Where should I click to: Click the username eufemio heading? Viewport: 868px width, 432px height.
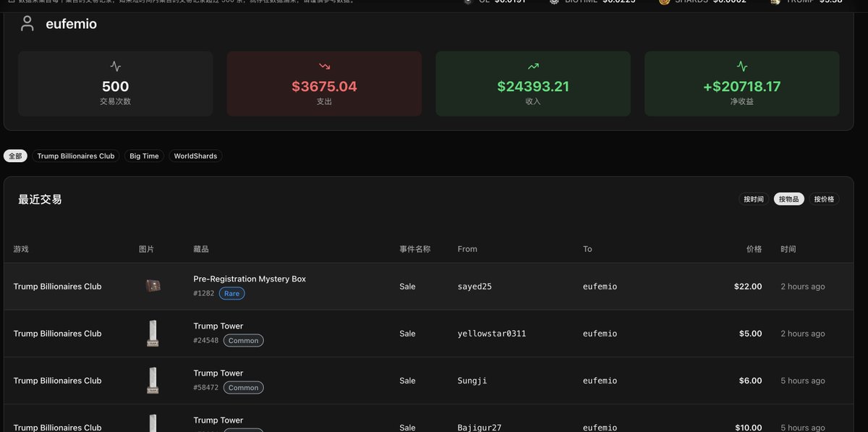point(71,24)
